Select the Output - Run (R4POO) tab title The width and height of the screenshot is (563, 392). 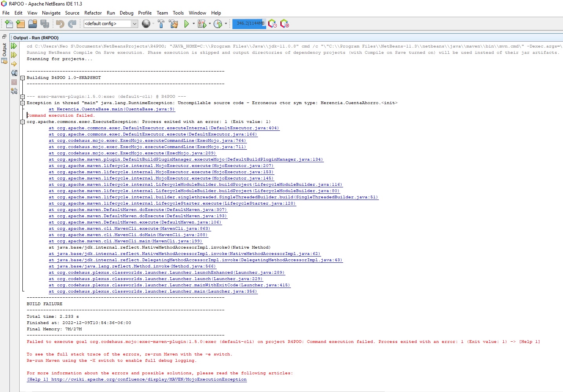tap(36, 38)
